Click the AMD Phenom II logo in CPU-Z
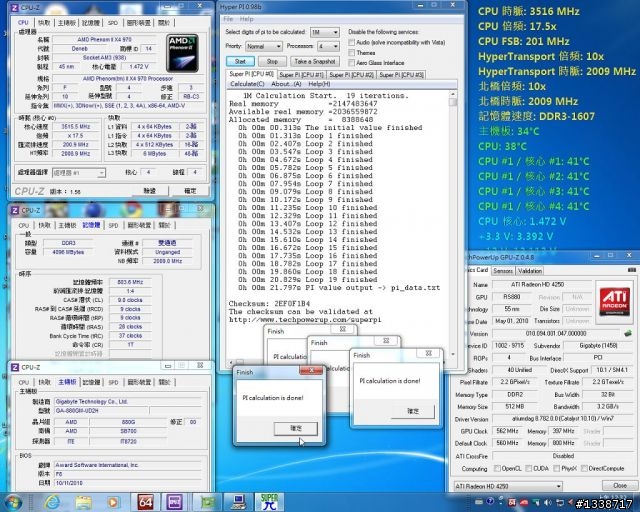Image resolution: width=640 pixels, height=512 pixels. click(x=182, y=53)
